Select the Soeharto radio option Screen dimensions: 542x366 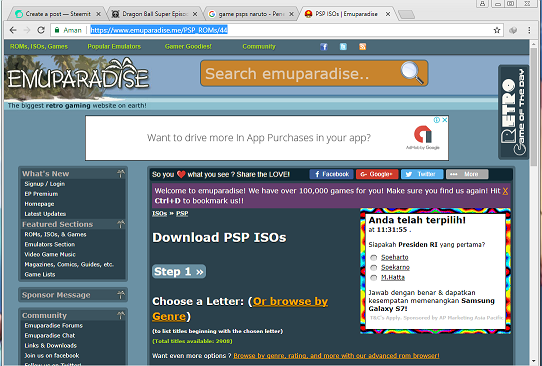[374, 257]
